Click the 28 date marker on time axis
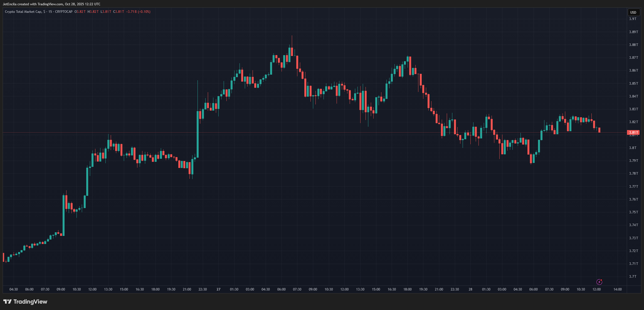The height and width of the screenshot is (310, 644). coord(470,289)
